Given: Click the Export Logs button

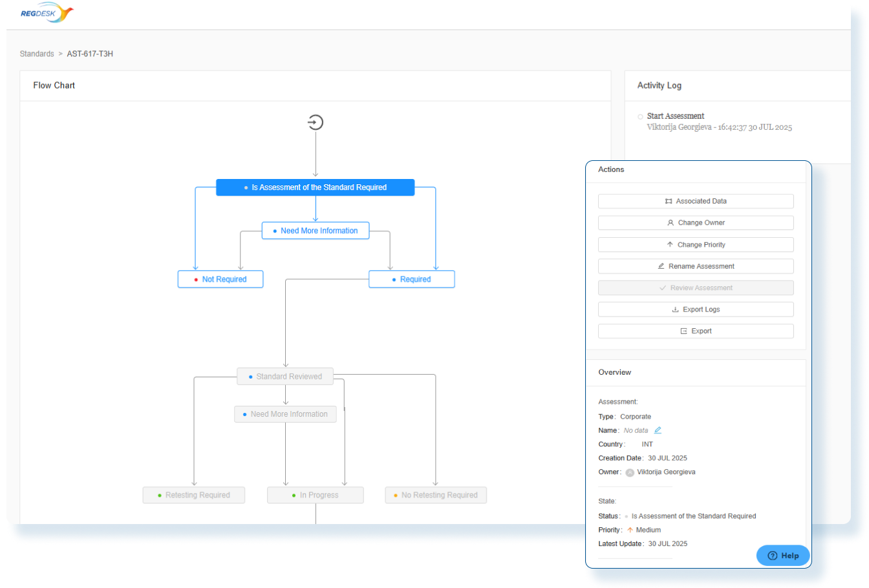Looking at the screenshot, I should point(696,310).
